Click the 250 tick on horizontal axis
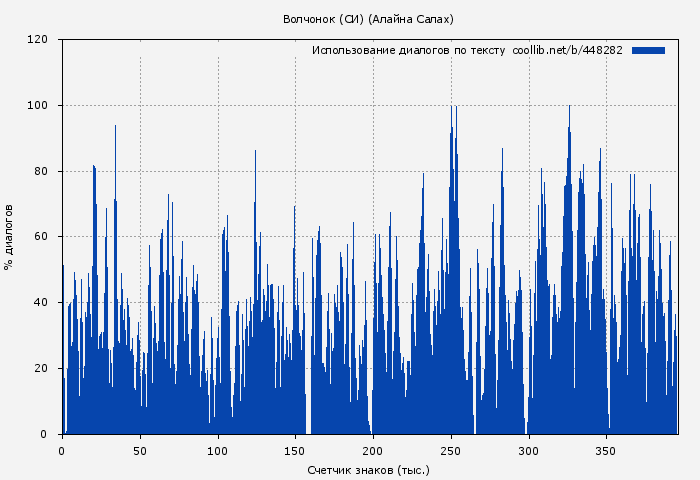Viewport: 700px width, 480px height. click(450, 450)
